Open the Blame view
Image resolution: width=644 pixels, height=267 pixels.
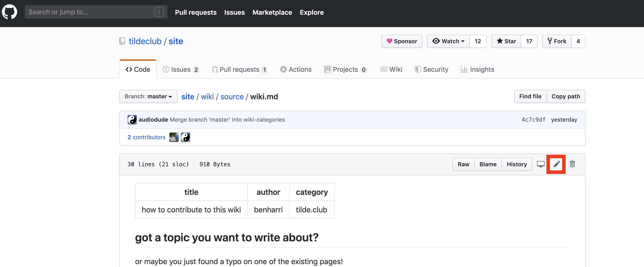click(x=488, y=164)
